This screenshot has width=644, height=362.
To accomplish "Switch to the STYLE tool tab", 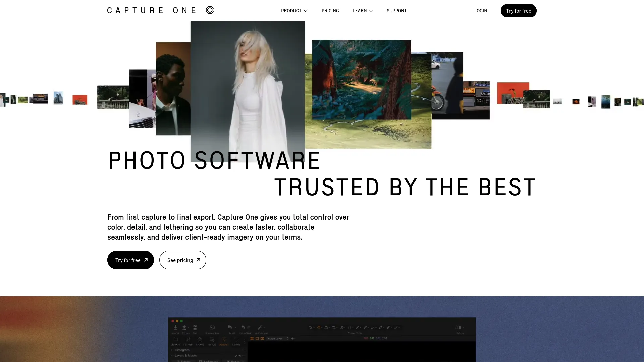I will [212, 341].
